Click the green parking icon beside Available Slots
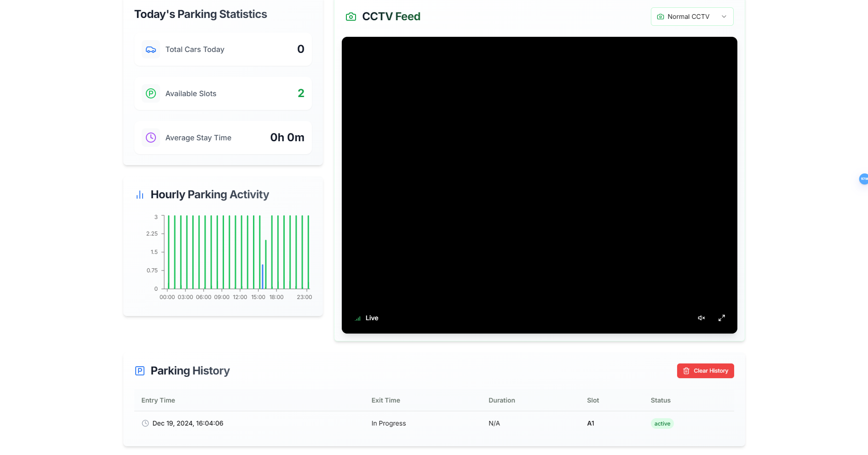 point(150,93)
